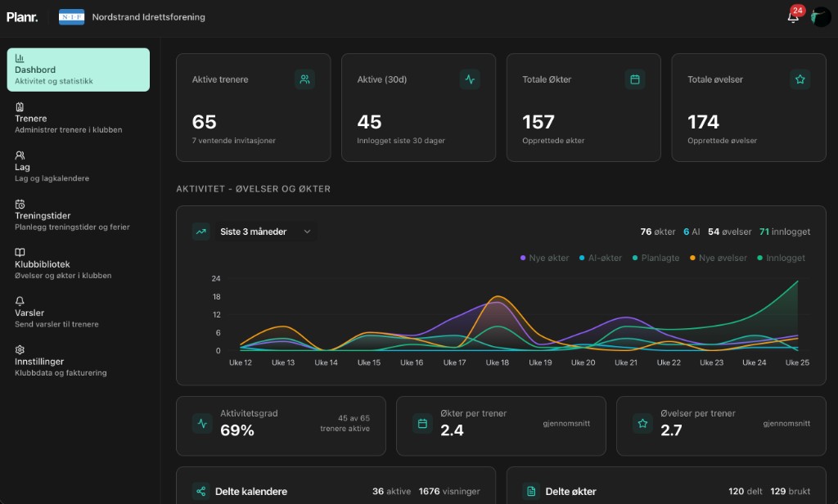Click the orange Nye øvelser legend dot
Image resolution: width=838 pixels, height=504 pixels.
(x=692, y=258)
